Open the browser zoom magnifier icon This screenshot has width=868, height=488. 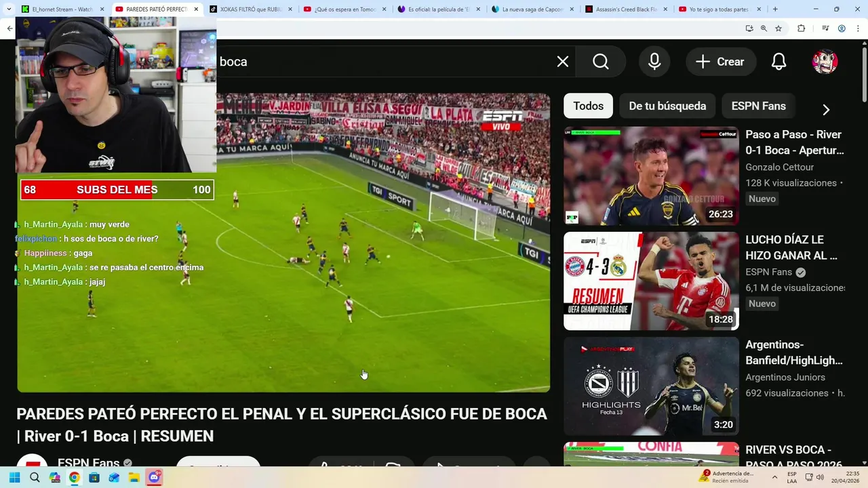764,28
